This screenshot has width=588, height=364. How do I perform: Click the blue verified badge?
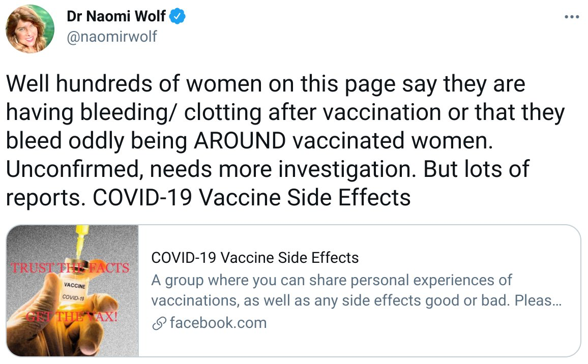[x=178, y=17]
